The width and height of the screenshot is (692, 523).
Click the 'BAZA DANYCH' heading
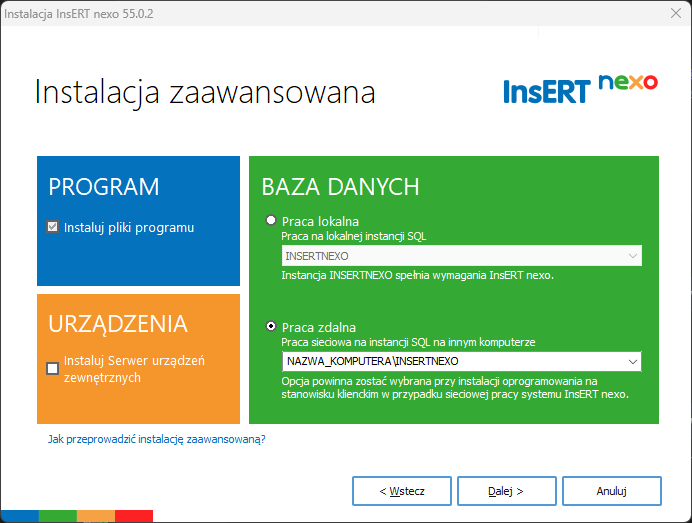(340, 187)
